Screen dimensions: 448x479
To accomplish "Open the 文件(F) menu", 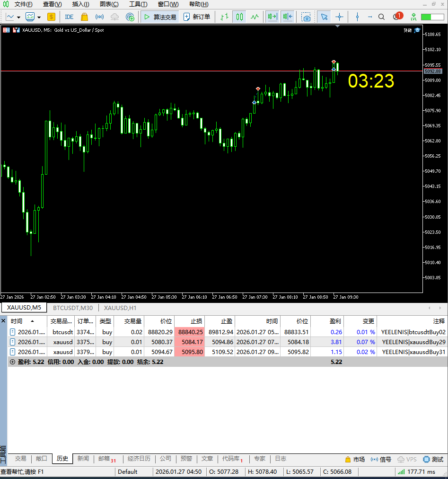I will click(23, 4).
